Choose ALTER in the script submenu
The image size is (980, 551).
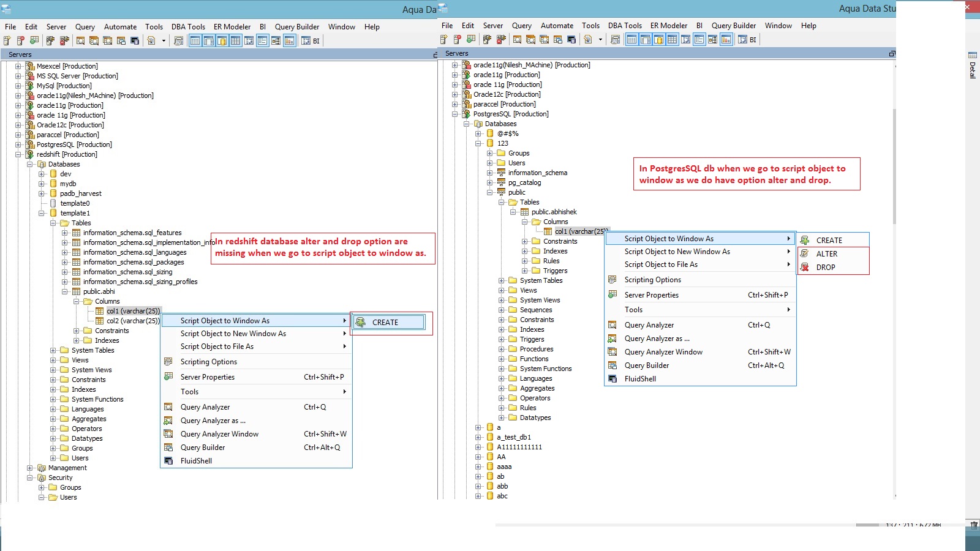[832, 254]
